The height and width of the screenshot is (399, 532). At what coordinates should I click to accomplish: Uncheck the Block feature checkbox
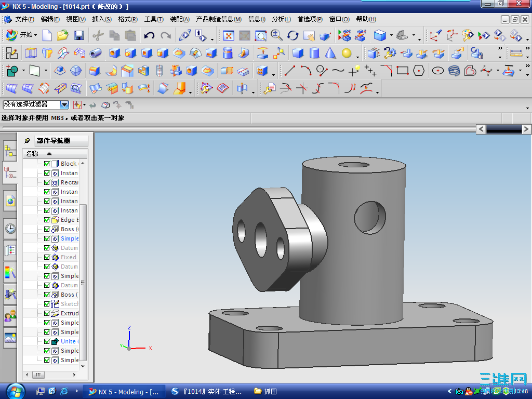pos(47,164)
